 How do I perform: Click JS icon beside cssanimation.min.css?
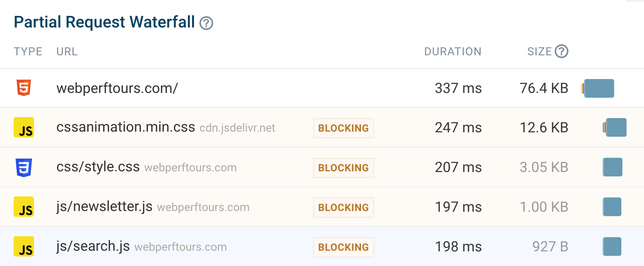[24, 128]
